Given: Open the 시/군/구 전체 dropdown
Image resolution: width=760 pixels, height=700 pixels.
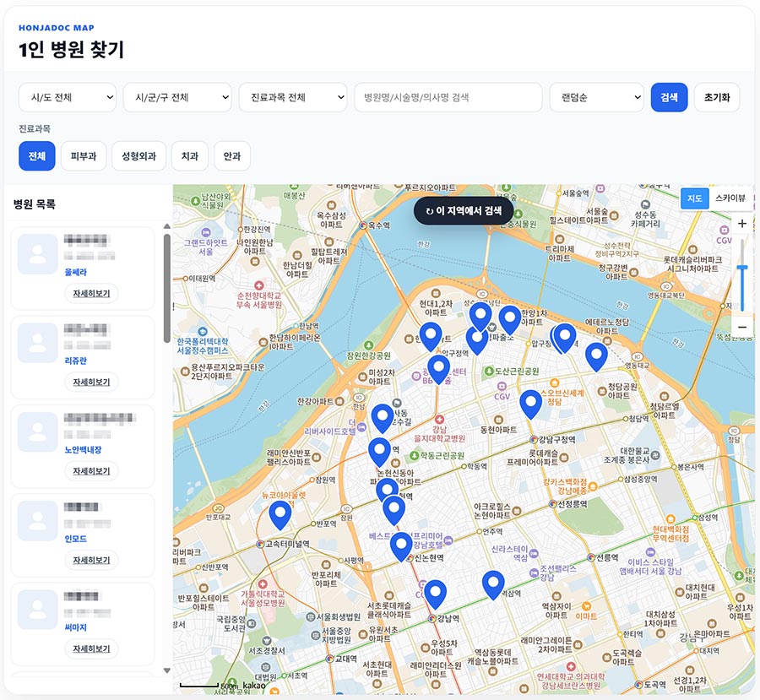Looking at the screenshot, I should coord(177,97).
